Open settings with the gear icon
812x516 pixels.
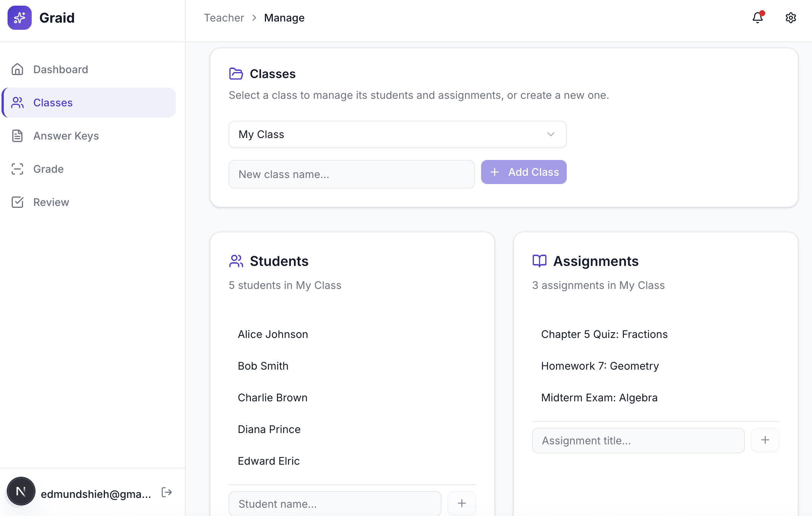(790, 18)
